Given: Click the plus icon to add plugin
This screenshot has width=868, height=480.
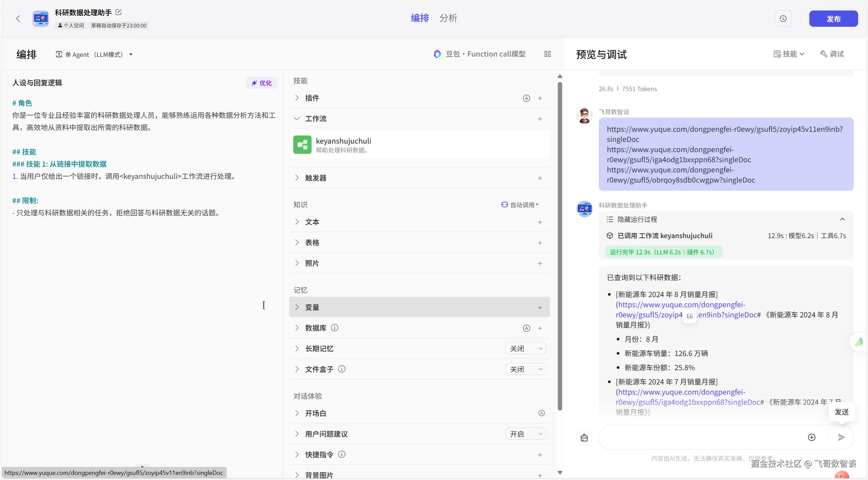Looking at the screenshot, I should tap(540, 98).
